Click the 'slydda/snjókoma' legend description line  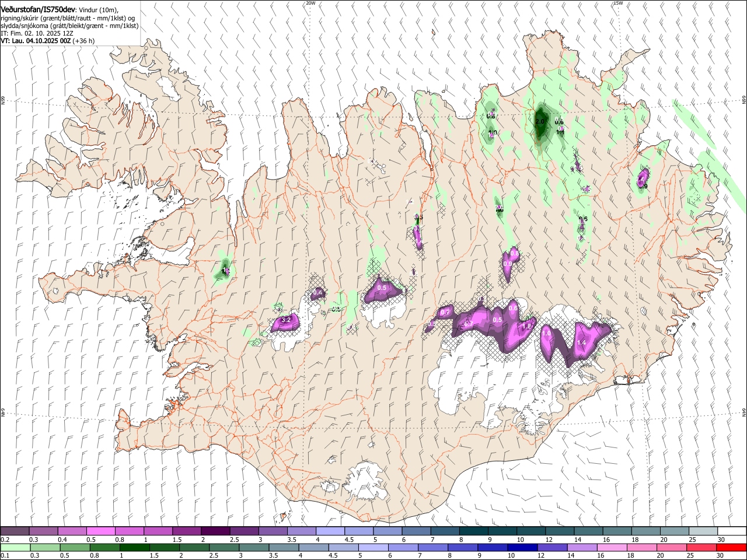point(69,26)
